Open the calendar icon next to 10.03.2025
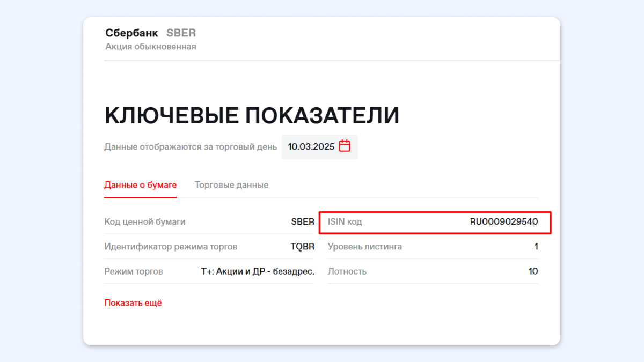The image size is (644, 362). click(345, 146)
